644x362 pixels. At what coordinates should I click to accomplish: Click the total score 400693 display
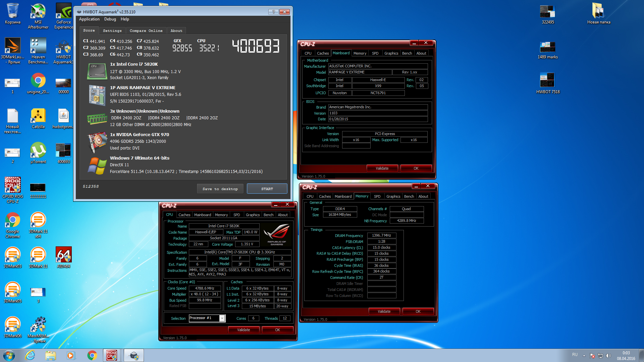pyautogui.click(x=256, y=46)
